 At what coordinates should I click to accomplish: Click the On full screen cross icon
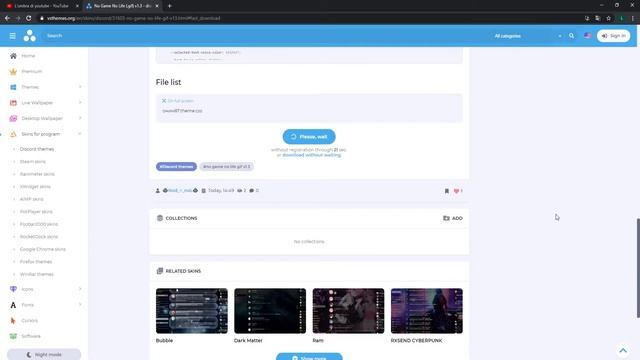(x=164, y=101)
